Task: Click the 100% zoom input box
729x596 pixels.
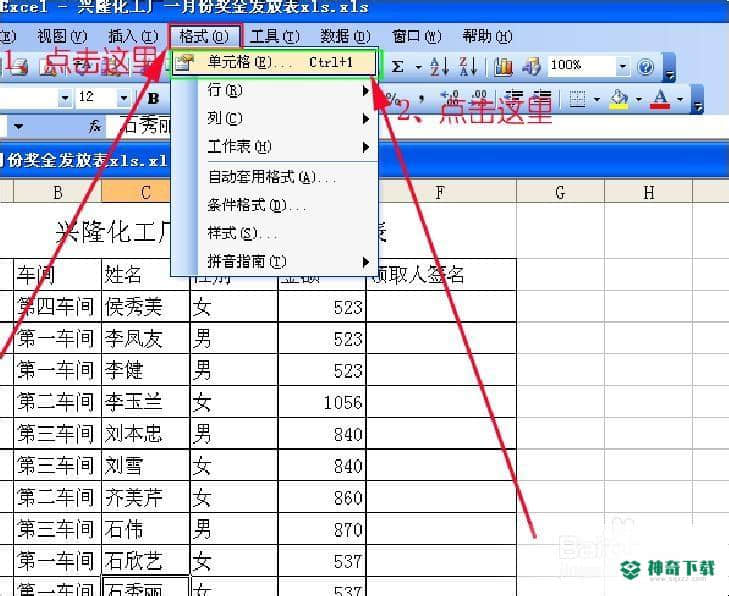Action: tap(582, 66)
